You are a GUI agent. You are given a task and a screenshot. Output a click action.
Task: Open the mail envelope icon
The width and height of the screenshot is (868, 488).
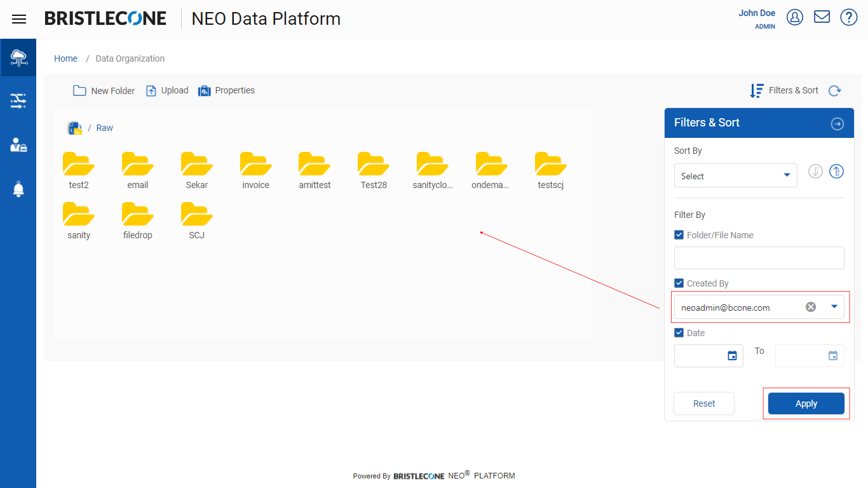pos(822,17)
